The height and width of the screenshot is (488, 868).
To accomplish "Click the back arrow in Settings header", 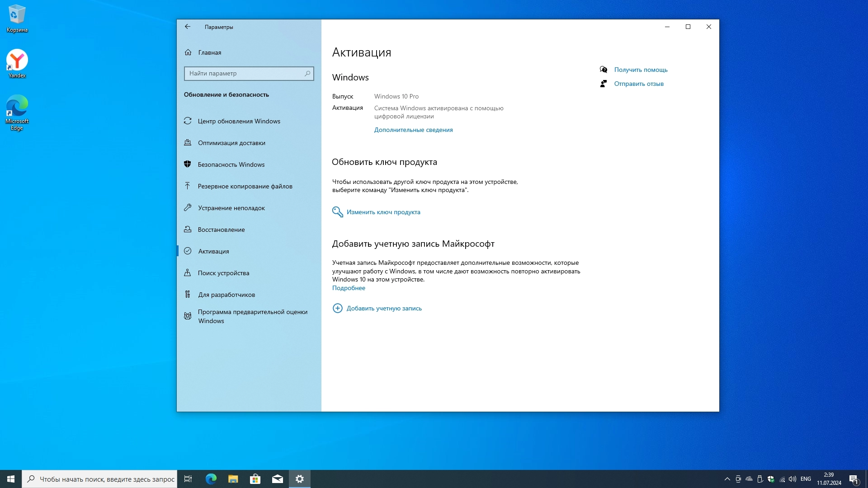I will pyautogui.click(x=188, y=27).
